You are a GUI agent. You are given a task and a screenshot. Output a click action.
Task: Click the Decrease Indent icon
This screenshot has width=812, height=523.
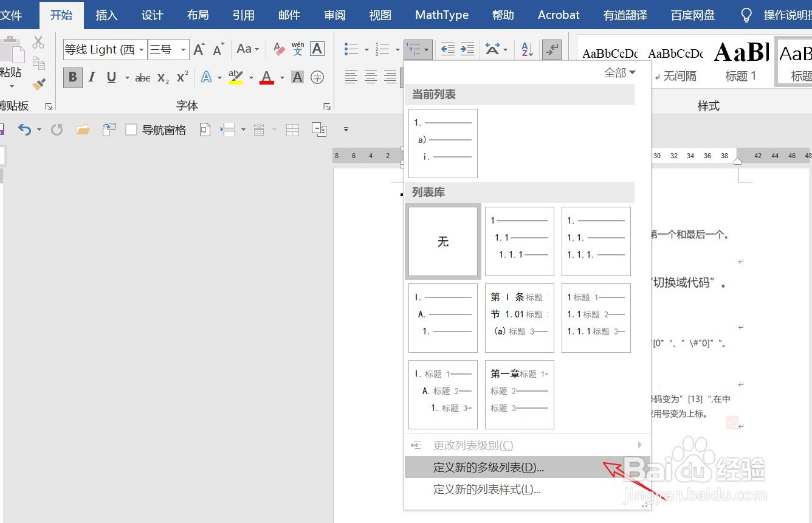tap(448, 49)
